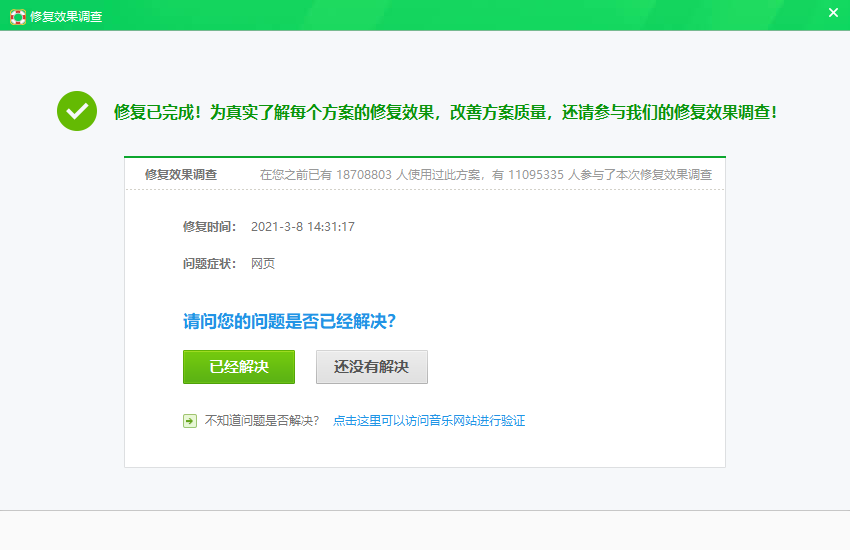Click the green 已经解决 button
Screen dimensions: 850x550
point(239,367)
